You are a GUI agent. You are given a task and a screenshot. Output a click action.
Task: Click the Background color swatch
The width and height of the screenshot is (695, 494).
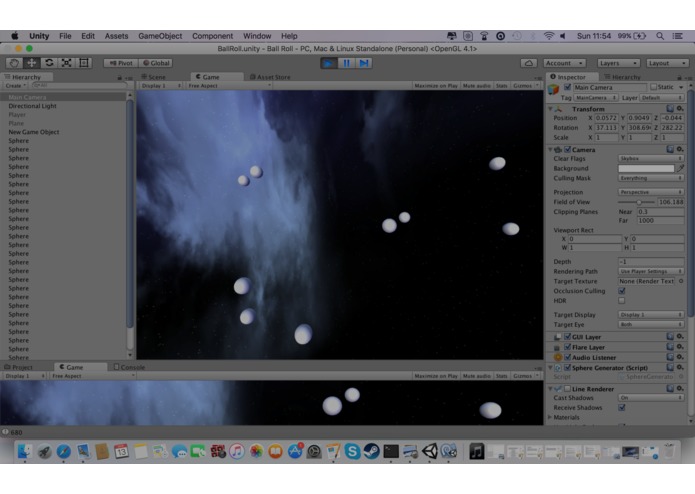pyautogui.click(x=646, y=168)
